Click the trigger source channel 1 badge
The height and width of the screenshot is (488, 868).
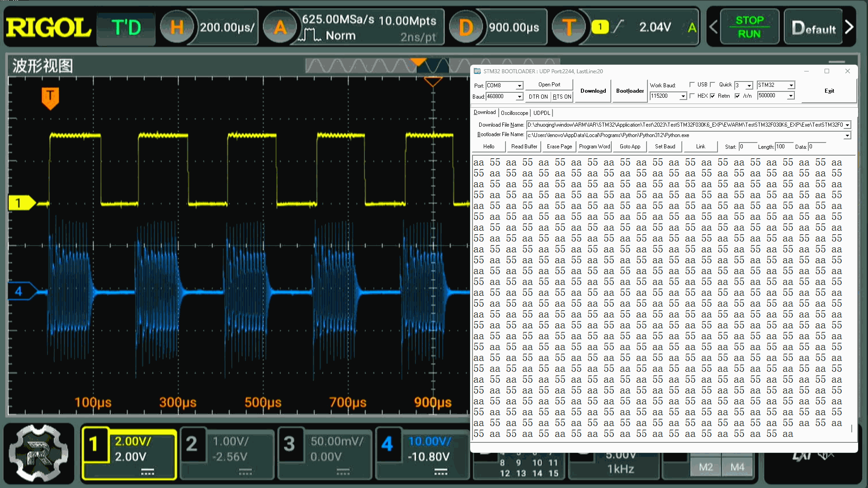(600, 27)
